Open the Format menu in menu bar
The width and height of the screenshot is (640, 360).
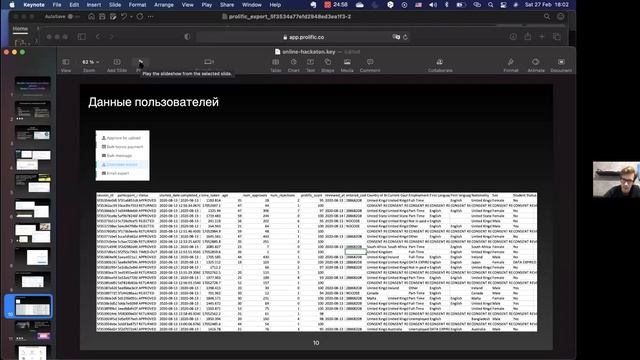138,5
